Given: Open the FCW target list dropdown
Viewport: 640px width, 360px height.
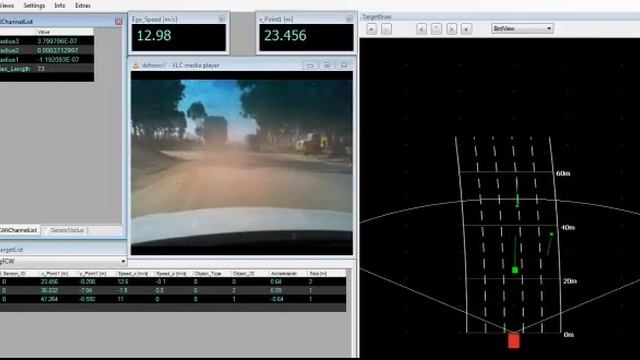Looking at the screenshot, I should click(63, 261).
